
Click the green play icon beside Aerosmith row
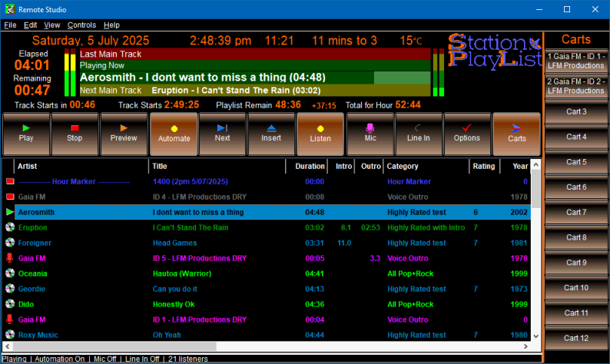[9, 212]
